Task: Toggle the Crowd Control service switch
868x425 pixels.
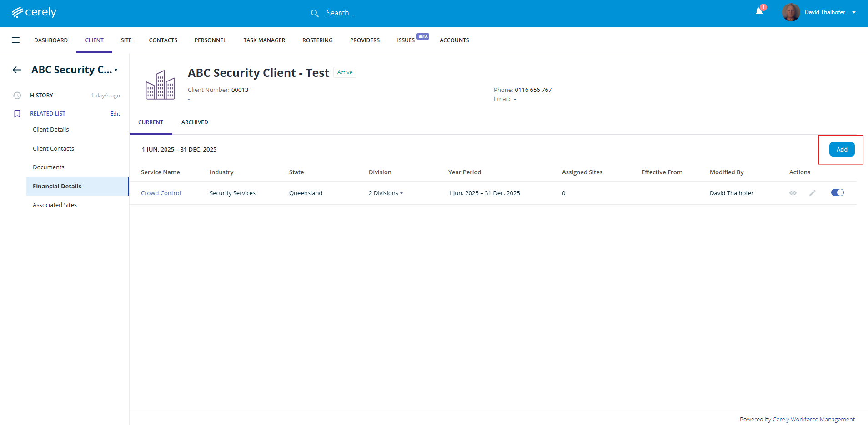Action: tap(838, 192)
